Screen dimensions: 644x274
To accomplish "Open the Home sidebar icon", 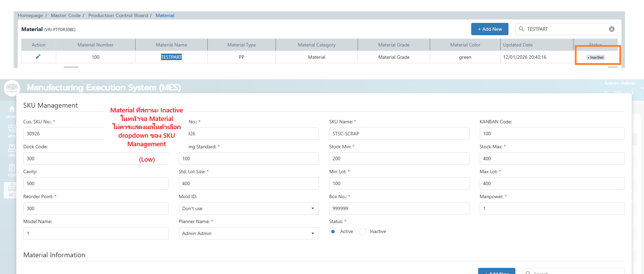I will pos(12,109).
